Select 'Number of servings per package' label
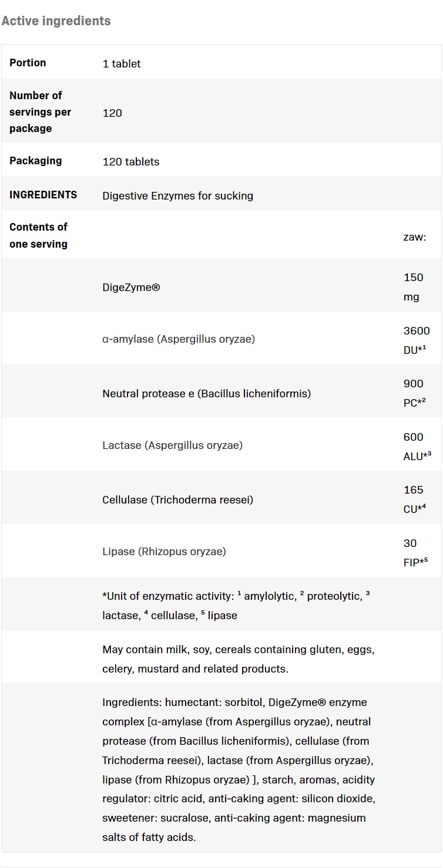 pyautogui.click(x=39, y=112)
